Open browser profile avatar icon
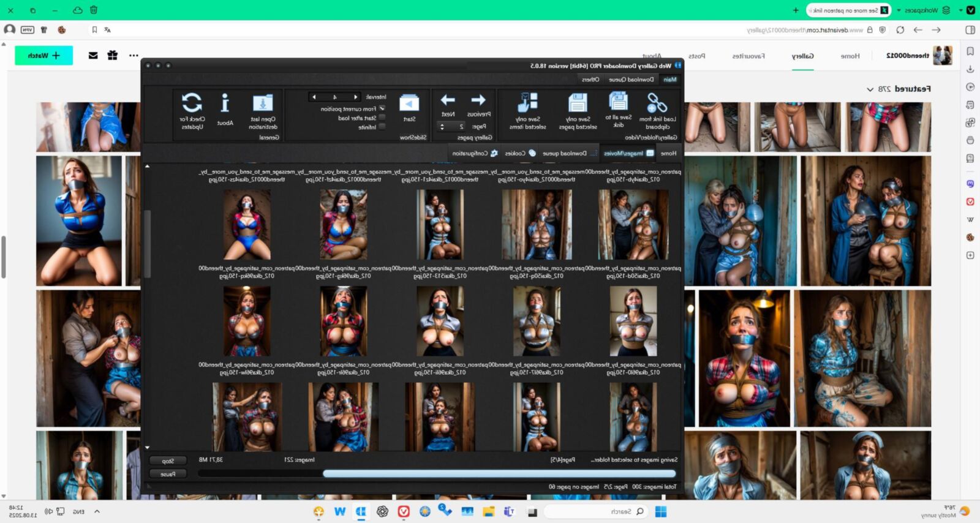Viewport: 980px width, 523px height. coord(9,29)
